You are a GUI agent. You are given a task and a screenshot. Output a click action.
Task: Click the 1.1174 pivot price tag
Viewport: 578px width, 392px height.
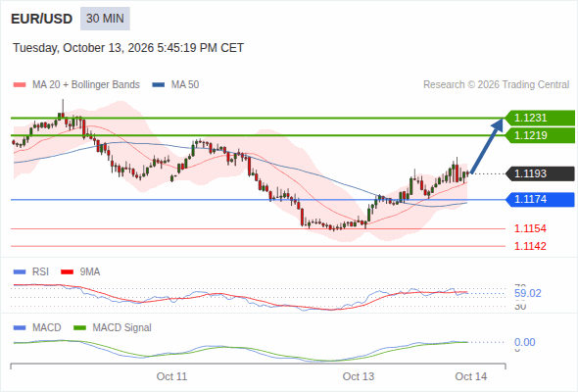[x=540, y=200]
